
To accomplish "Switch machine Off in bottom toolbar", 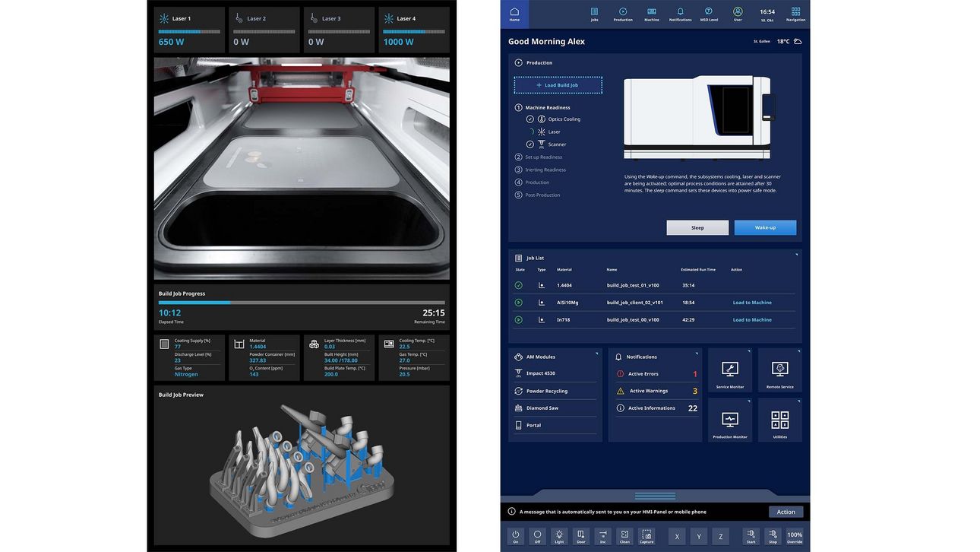I will [537, 536].
